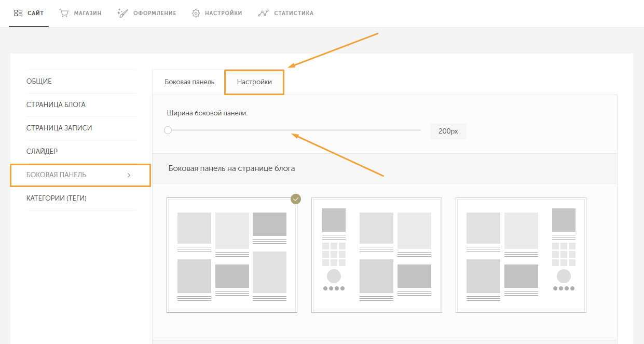
Task: Open the СТАТИСТИКА top menu label
Action: tap(294, 13)
